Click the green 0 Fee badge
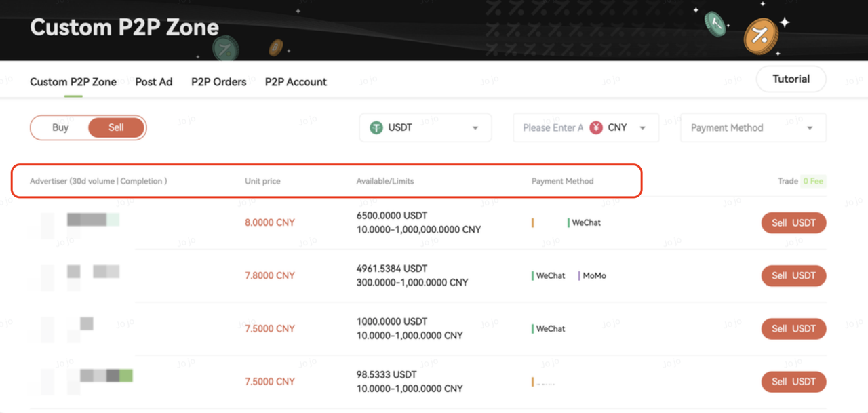This screenshot has height=413, width=868. (x=813, y=181)
